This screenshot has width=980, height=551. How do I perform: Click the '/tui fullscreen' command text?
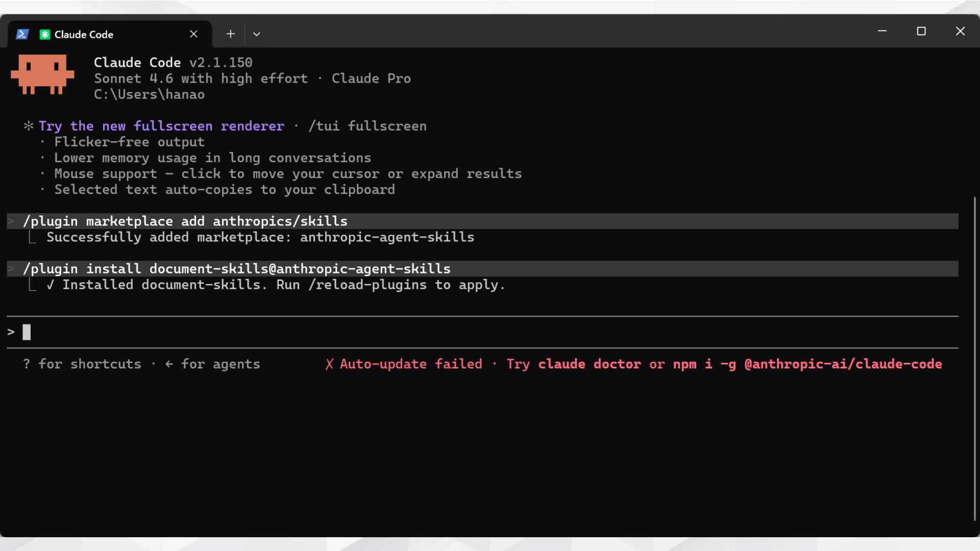click(x=367, y=126)
